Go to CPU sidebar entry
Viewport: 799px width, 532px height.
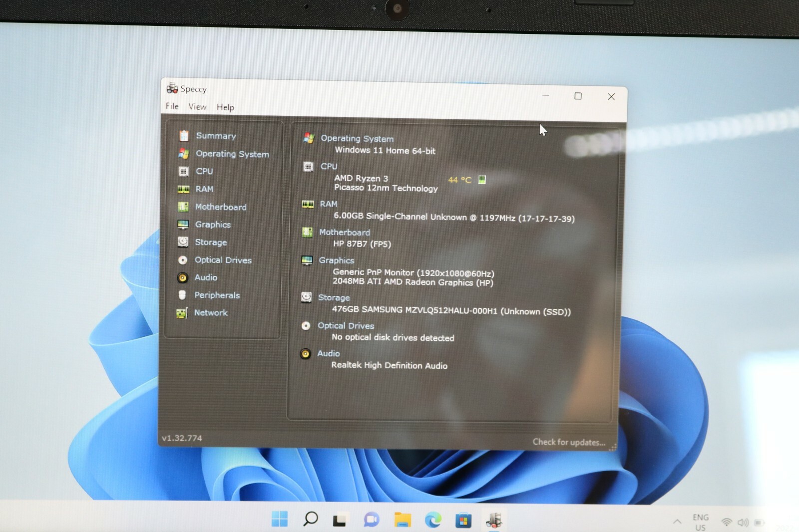[x=204, y=171]
